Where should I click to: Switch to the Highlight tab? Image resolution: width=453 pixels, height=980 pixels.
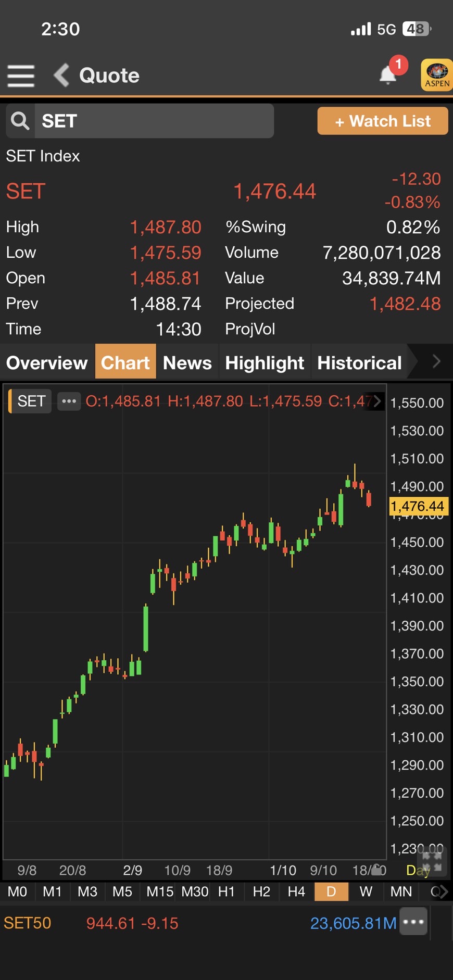coord(265,362)
